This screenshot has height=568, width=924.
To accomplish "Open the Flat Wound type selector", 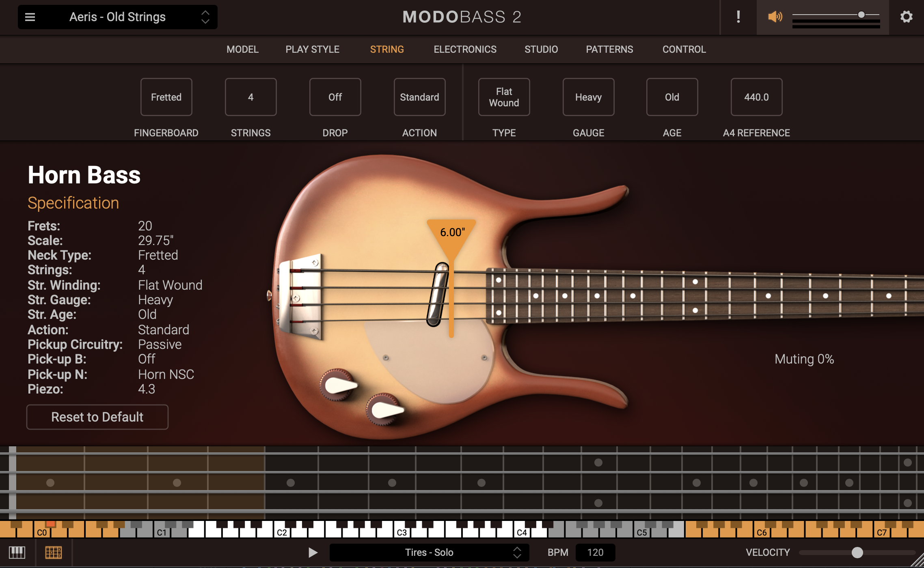I will (504, 97).
